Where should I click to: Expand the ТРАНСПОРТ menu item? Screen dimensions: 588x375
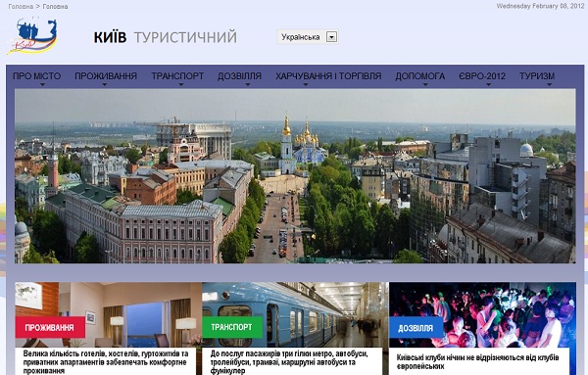177,76
